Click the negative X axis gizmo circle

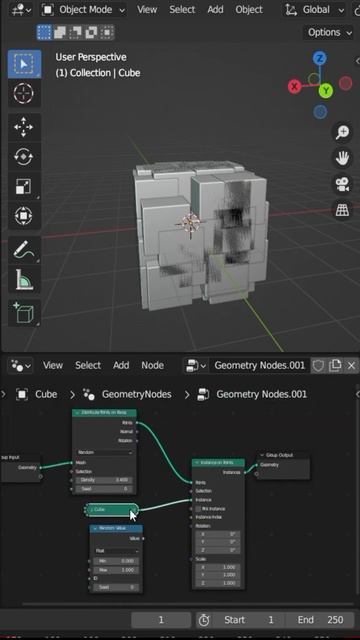point(346,83)
